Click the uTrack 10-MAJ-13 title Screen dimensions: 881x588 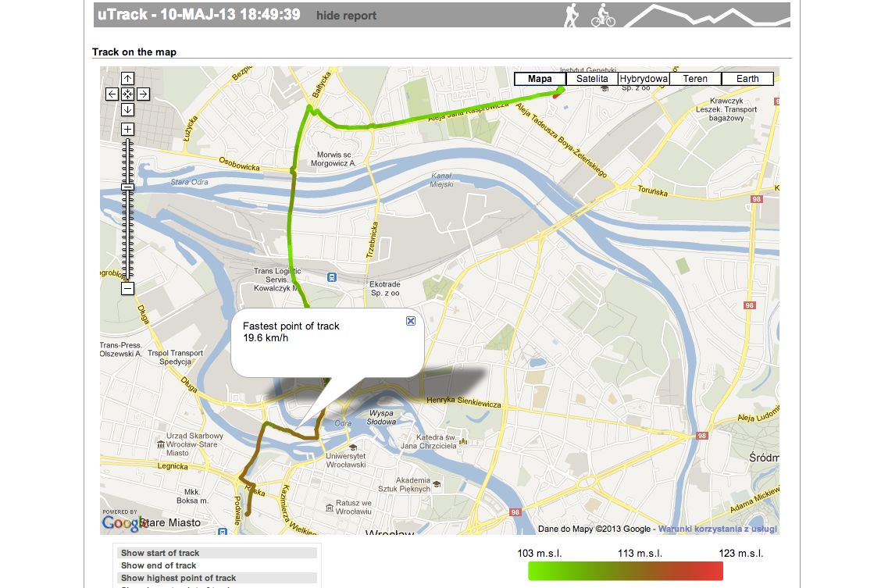(199, 15)
